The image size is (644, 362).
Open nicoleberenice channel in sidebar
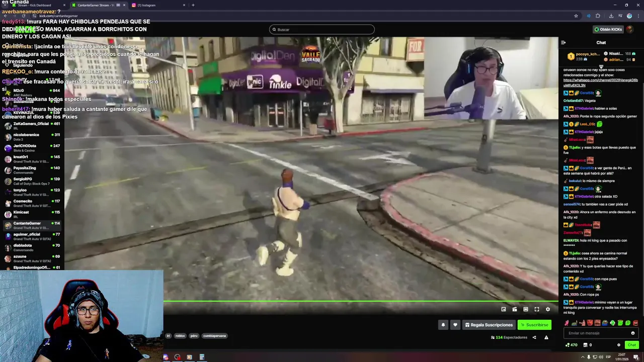pos(32,137)
